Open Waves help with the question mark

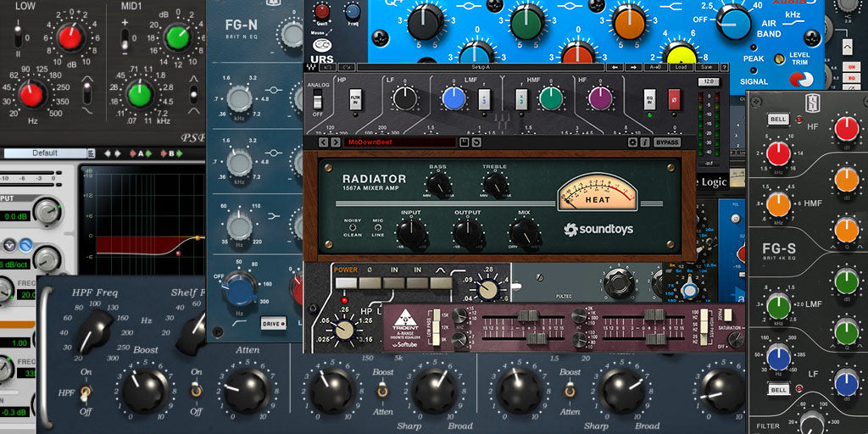pyautogui.click(x=724, y=68)
